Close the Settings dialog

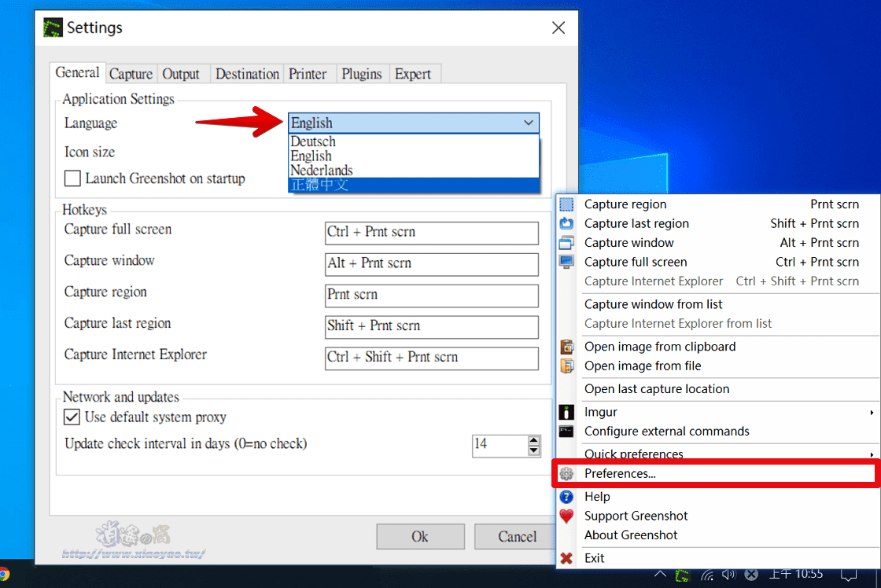click(558, 28)
